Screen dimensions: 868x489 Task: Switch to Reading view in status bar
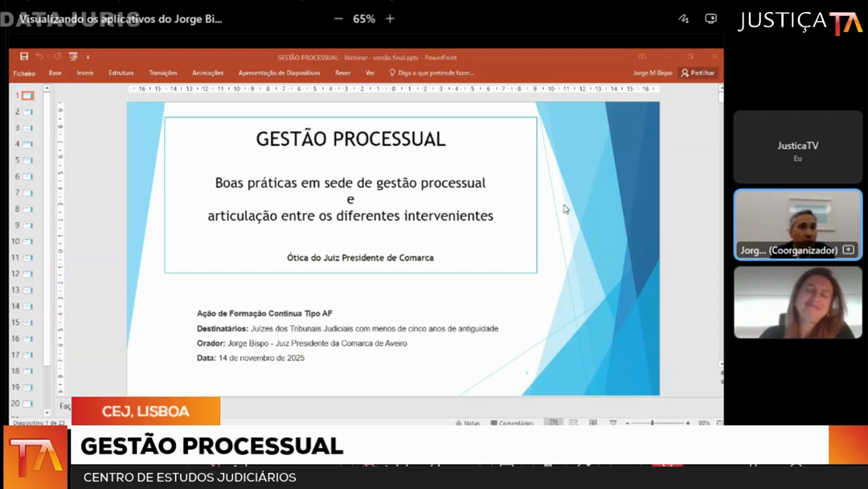(x=593, y=423)
